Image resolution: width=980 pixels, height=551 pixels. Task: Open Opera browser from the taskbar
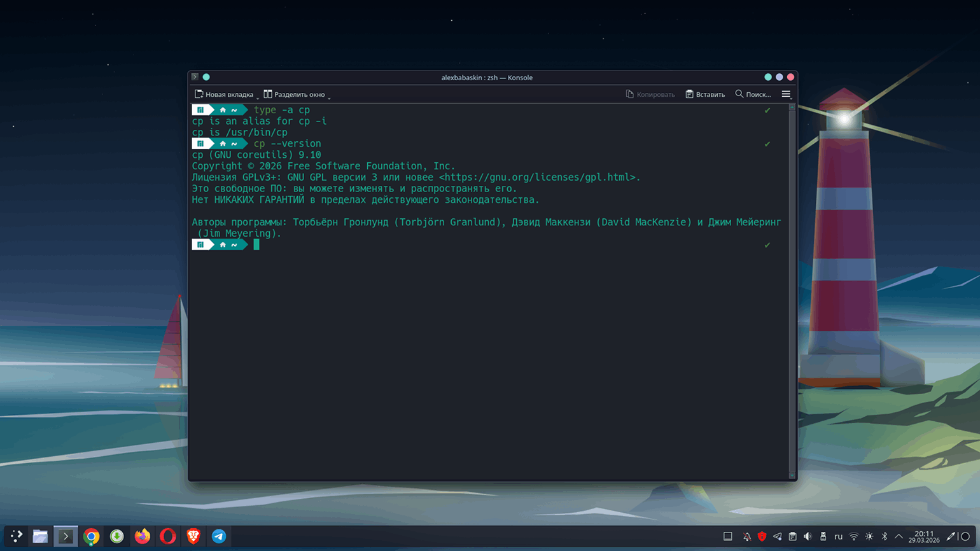168,536
